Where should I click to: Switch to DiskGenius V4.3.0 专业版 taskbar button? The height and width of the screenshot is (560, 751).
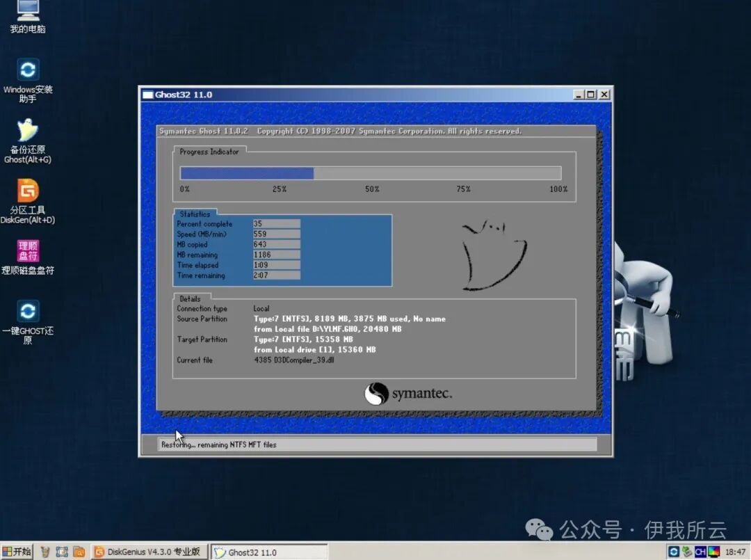tap(149, 552)
